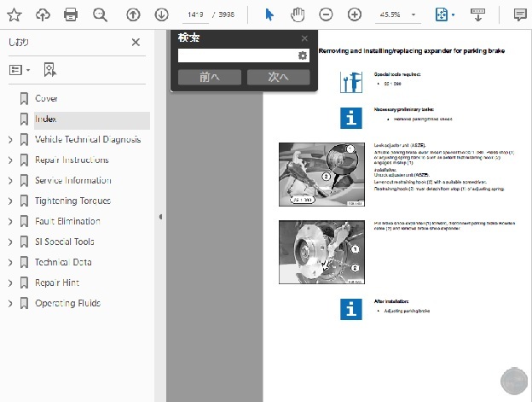Open the comment tool icon
Image resolution: width=532 pixels, height=402 pixels.
pos(520,15)
